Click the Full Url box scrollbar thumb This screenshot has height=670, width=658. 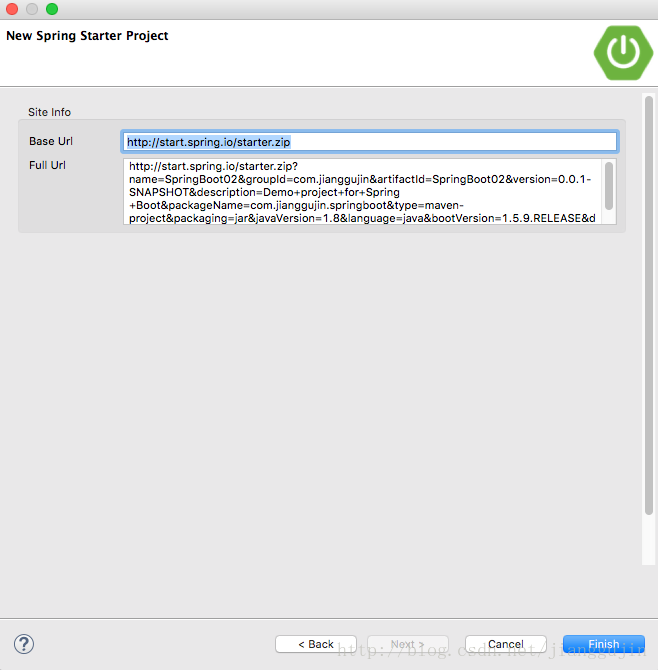click(609, 186)
